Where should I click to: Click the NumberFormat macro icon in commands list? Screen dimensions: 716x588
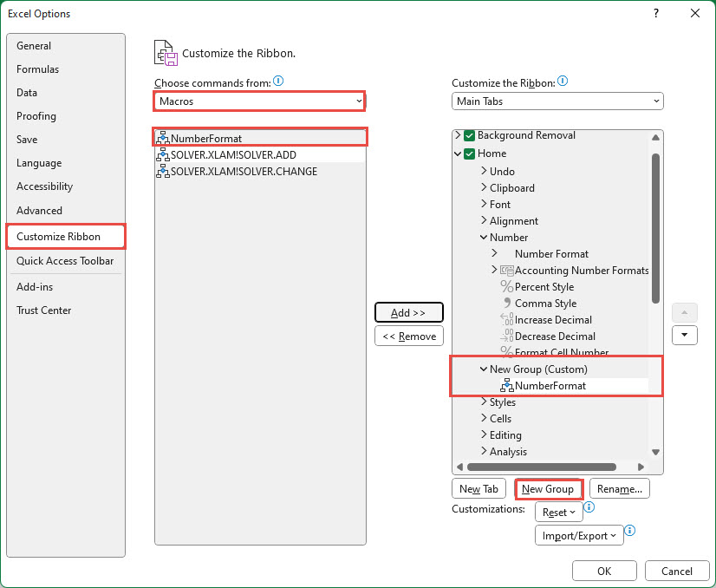click(163, 138)
